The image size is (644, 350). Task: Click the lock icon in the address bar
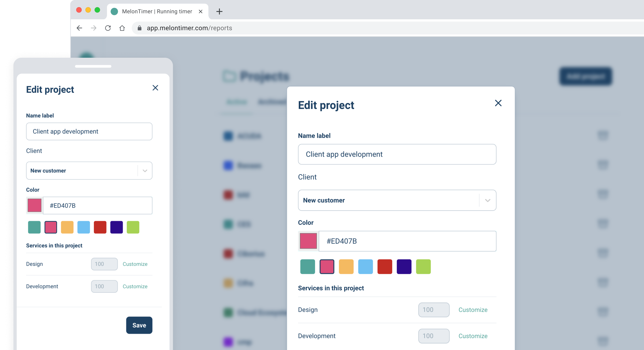click(140, 28)
